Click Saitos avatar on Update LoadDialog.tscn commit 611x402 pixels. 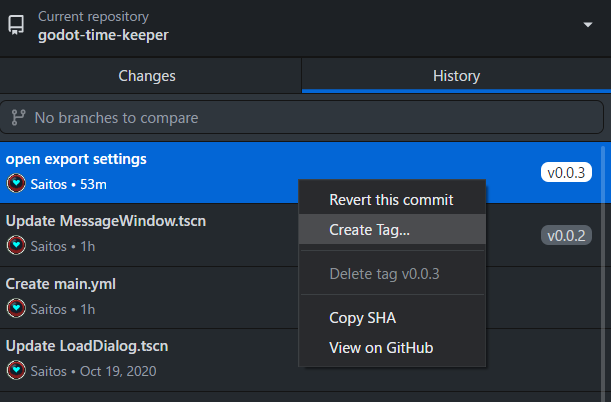16,370
